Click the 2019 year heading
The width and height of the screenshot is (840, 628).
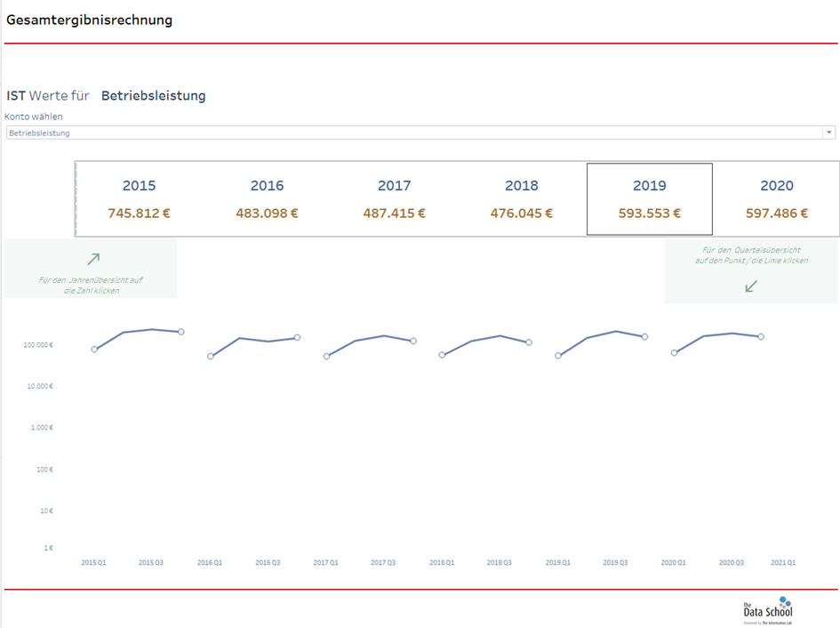[649, 186]
